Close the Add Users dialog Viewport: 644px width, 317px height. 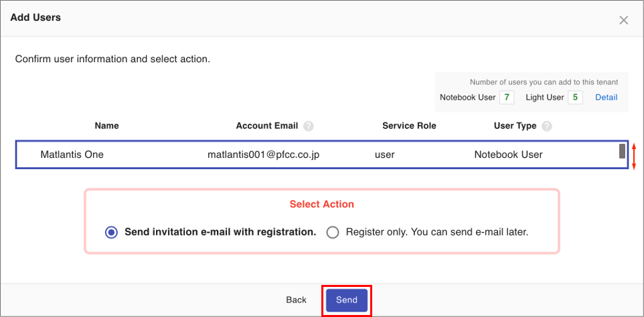(623, 20)
